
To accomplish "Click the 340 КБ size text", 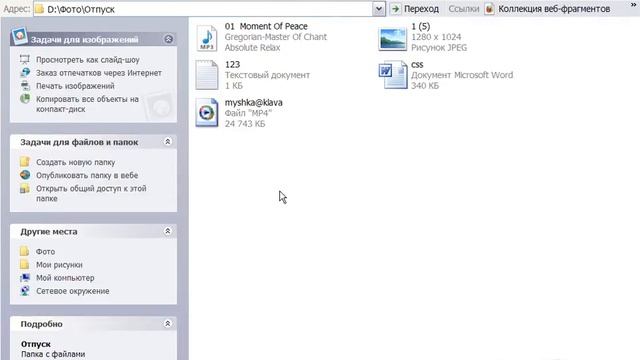I will 425,86.
